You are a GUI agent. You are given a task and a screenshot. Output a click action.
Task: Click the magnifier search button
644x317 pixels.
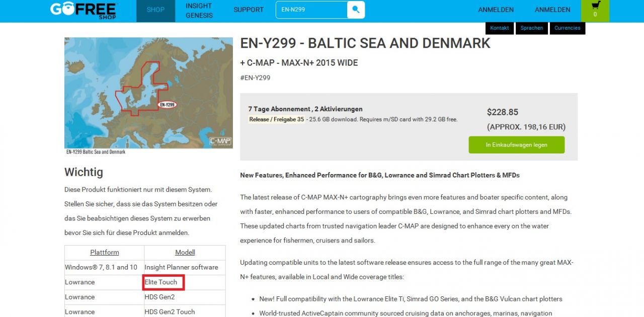tap(356, 10)
